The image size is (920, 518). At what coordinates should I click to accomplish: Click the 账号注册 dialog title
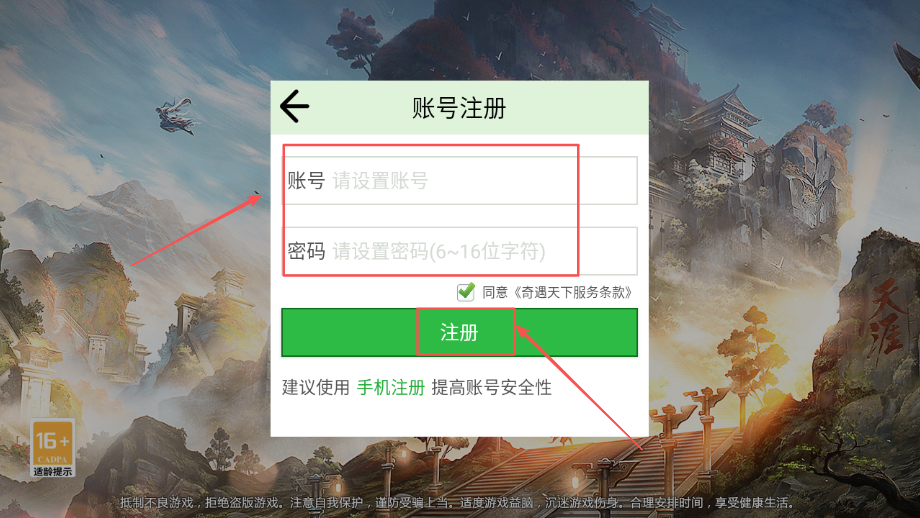click(459, 108)
